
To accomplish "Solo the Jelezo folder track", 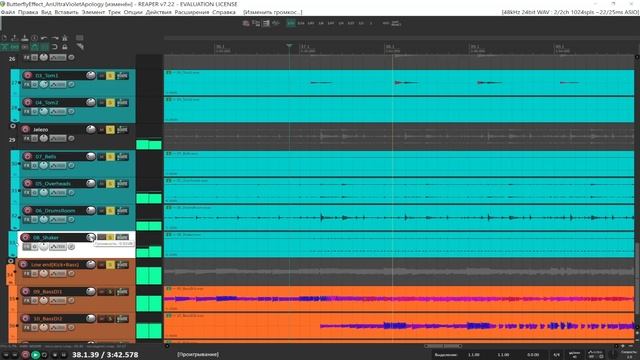I will [x=110, y=129].
